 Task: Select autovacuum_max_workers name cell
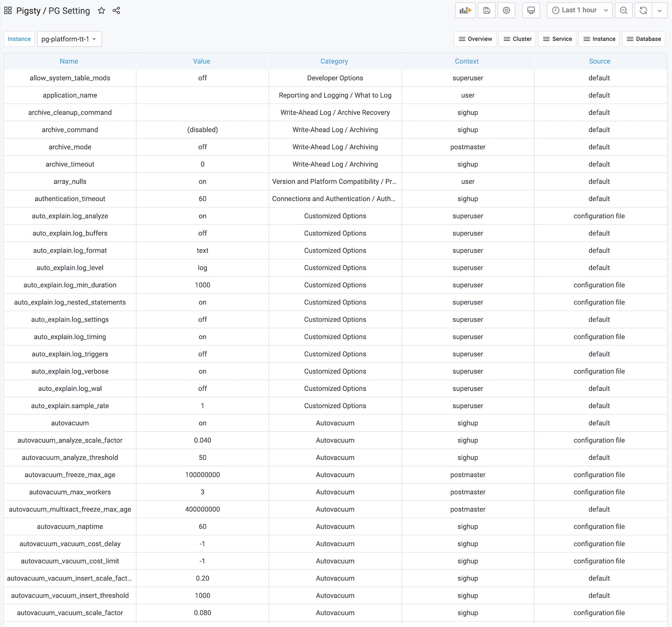click(x=70, y=492)
